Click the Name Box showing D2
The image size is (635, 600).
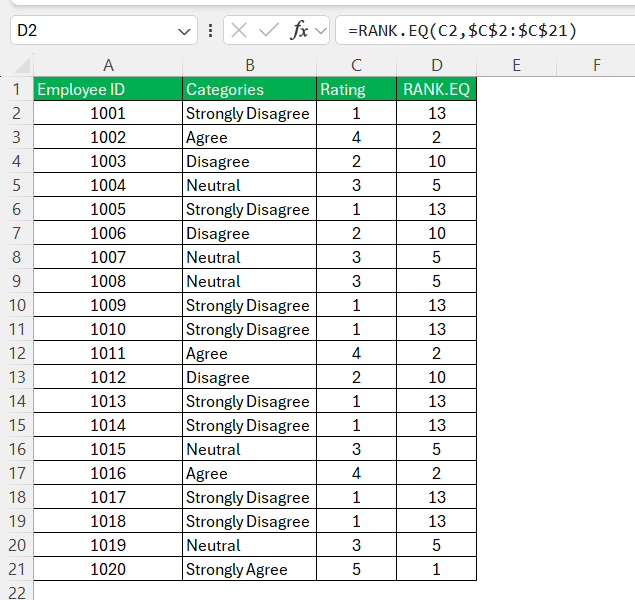(104, 30)
